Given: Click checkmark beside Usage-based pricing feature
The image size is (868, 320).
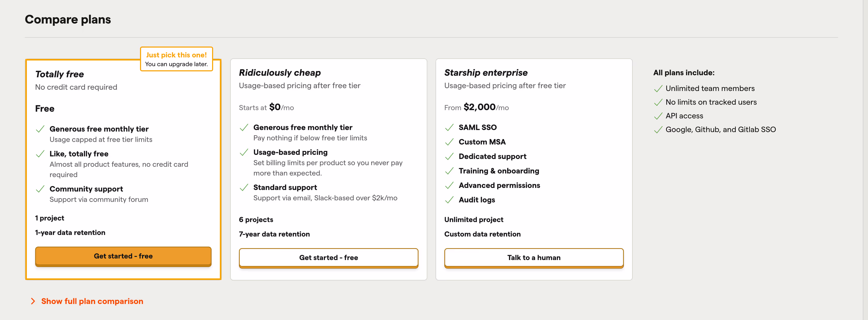Looking at the screenshot, I should (x=244, y=153).
